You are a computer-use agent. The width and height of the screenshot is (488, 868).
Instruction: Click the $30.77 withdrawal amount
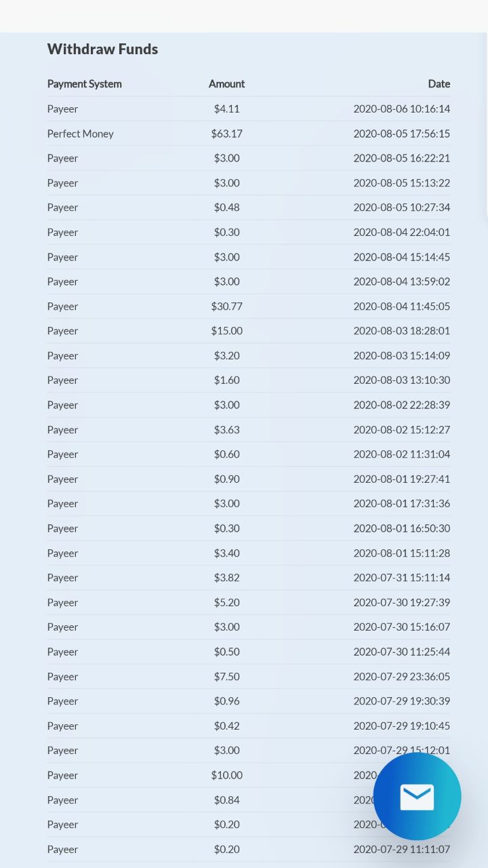[x=226, y=307]
